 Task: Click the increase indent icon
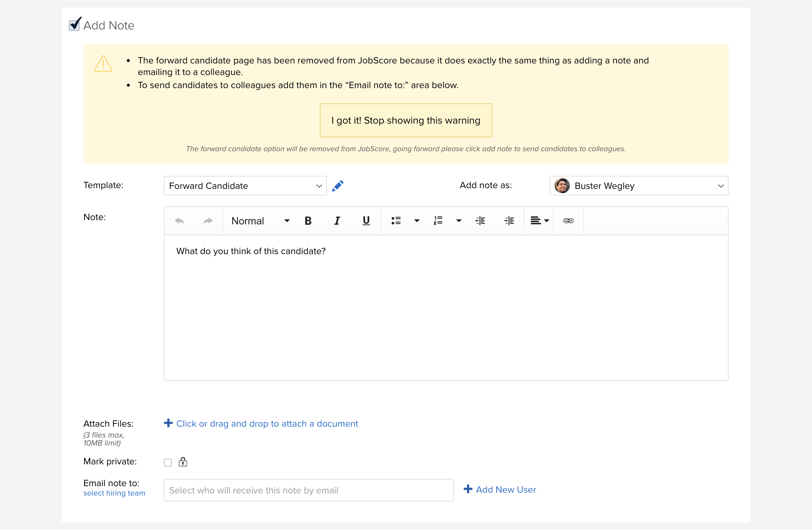pos(509,221)
